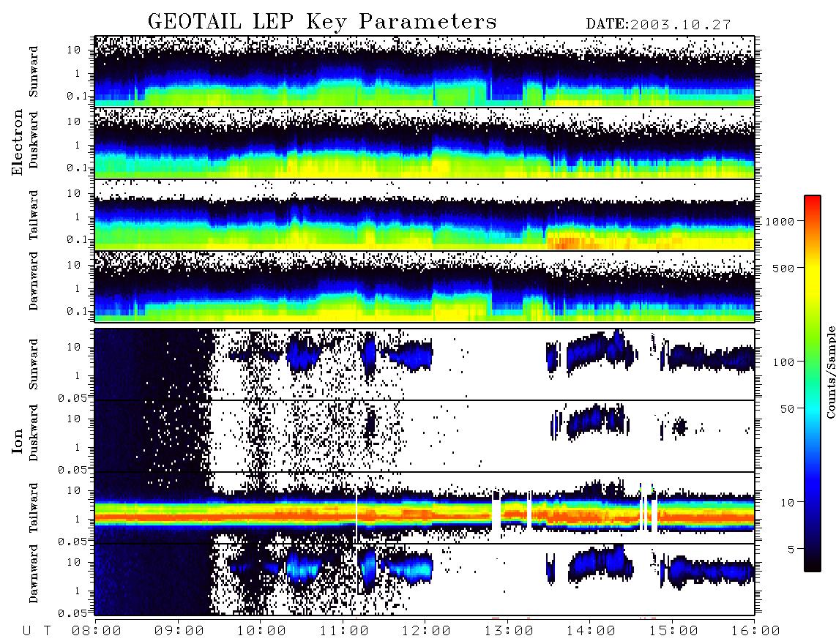Select the Ion 'Sunward' axis label
This screenshot has height=644, width=836.
[34, 364]
